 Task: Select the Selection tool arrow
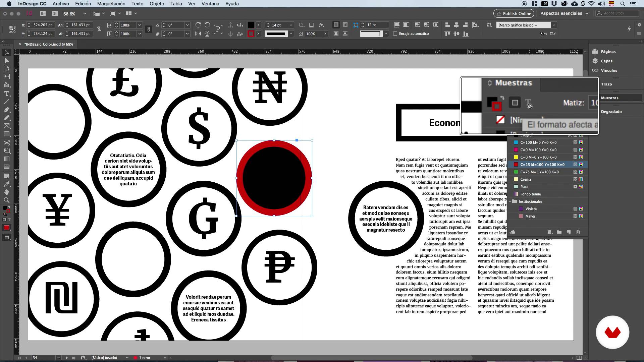click(x=6, y=52)
